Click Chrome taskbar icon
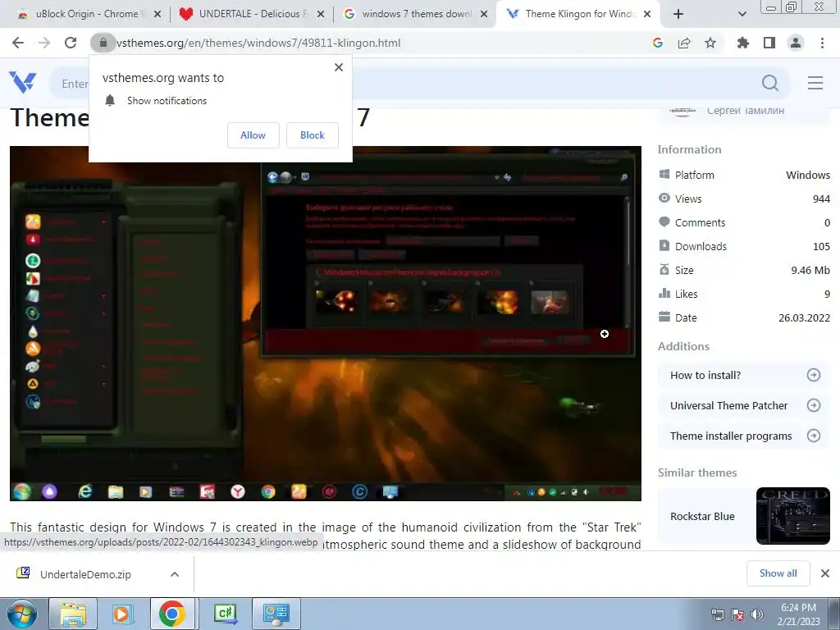Image resolution: width=840 pixels, height=630 pixels. tap(172, 614)
